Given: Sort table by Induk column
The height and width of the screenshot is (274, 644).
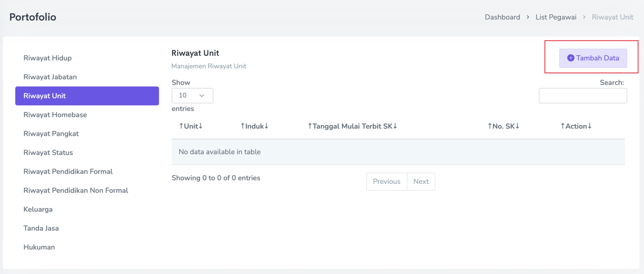Looking at the screenshot, I should click(254, 126).
